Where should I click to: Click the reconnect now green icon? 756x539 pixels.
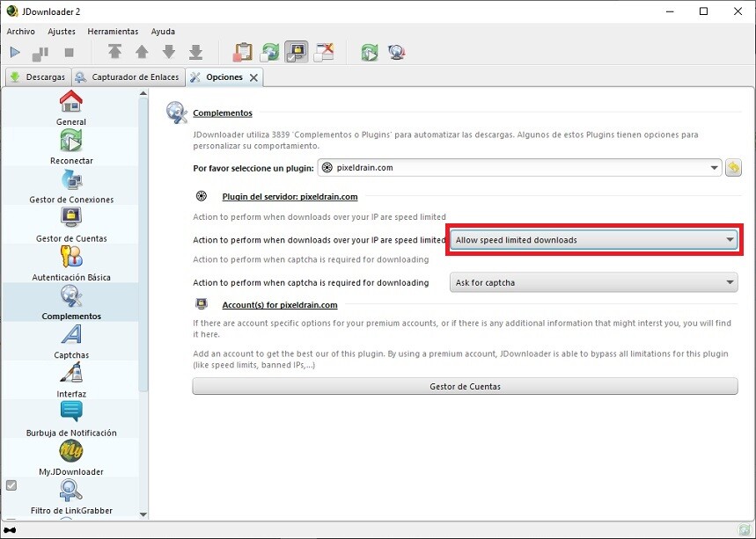pos(370,52)
